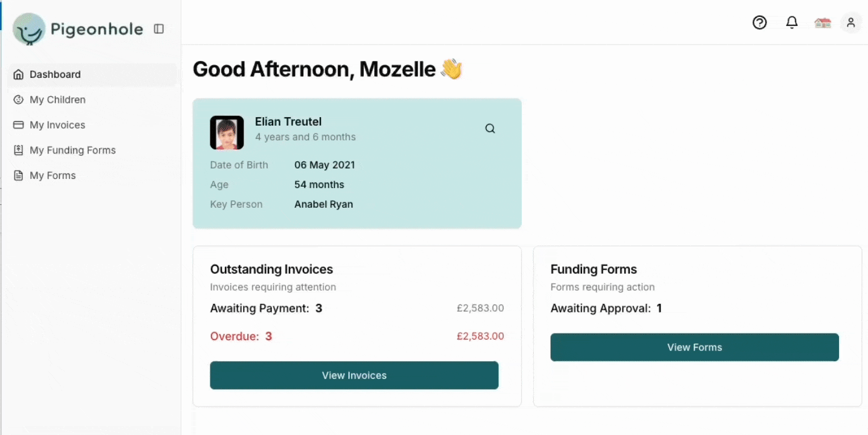Navigate to My Forms page
The height and width of the screenshot is (435, 868).
pos(53,176)
